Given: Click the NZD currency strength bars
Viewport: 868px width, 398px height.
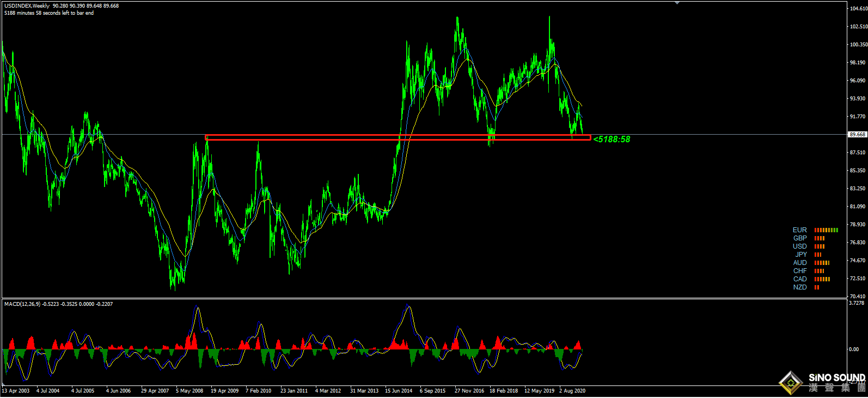Looking at the screenshot, I should [817, 287].
